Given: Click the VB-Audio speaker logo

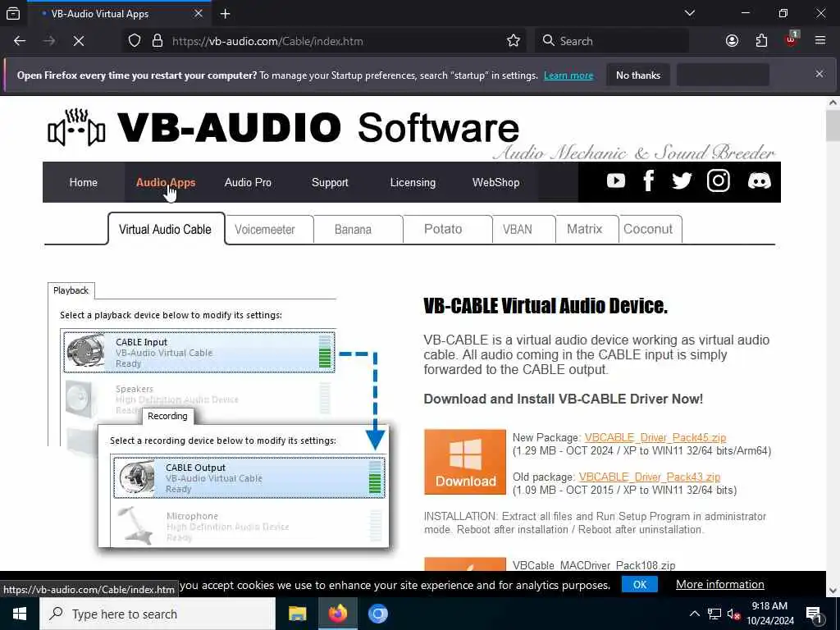Looking at the screenshot, I should point(76,127).
